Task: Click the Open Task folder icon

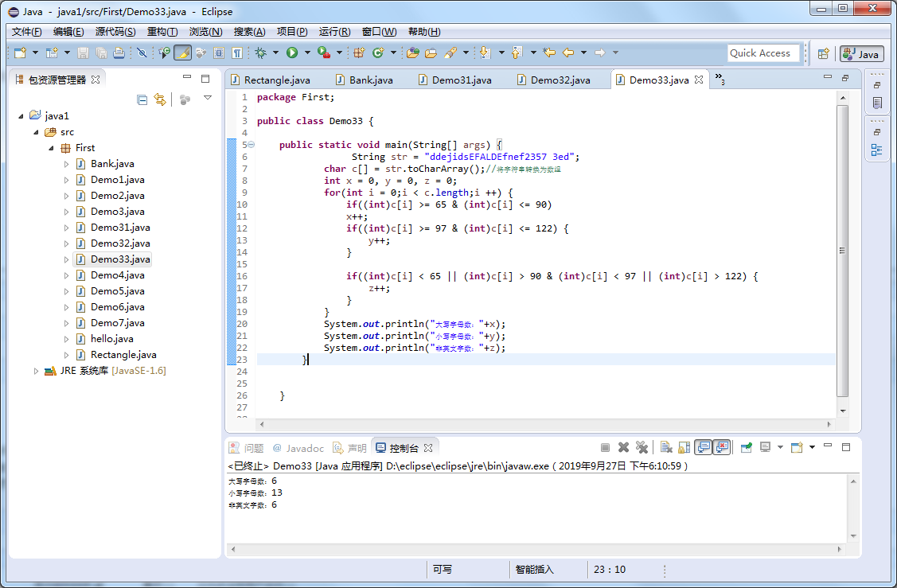Action: (x=431, y=53)
